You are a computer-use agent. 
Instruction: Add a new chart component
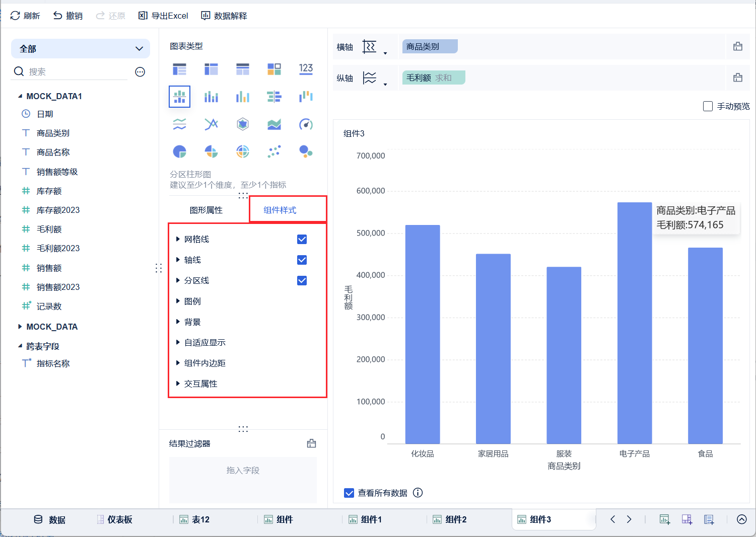point(665,519)
